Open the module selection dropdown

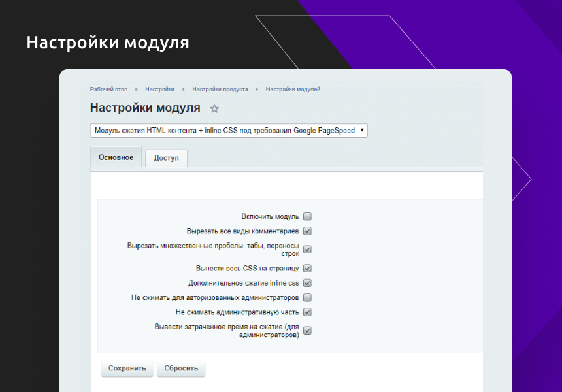(229, 131)
